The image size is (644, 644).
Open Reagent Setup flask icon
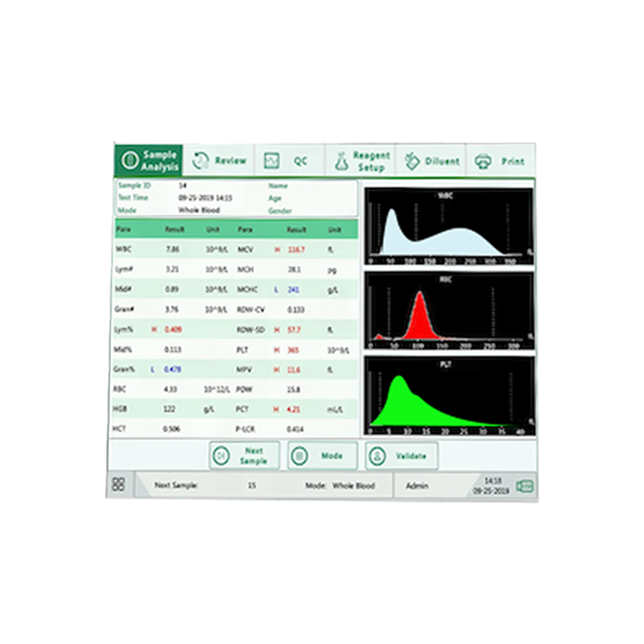(341, 161)
